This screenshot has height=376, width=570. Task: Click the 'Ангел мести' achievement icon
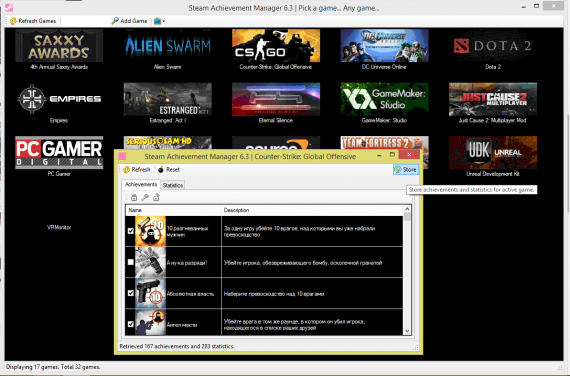pyautogui.click(x=150, y=323)
